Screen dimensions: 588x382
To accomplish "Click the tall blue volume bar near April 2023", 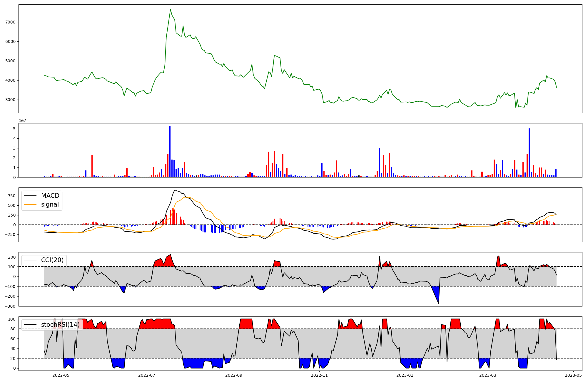I will point(529,153).
